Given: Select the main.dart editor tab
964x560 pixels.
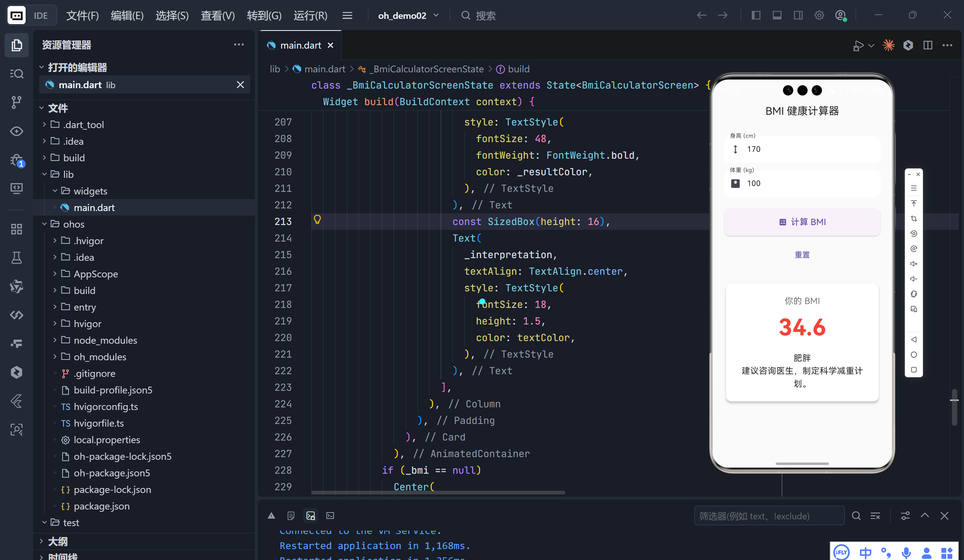Looking at the screenshot, I should pyautogui.click(x=300, y=45).
